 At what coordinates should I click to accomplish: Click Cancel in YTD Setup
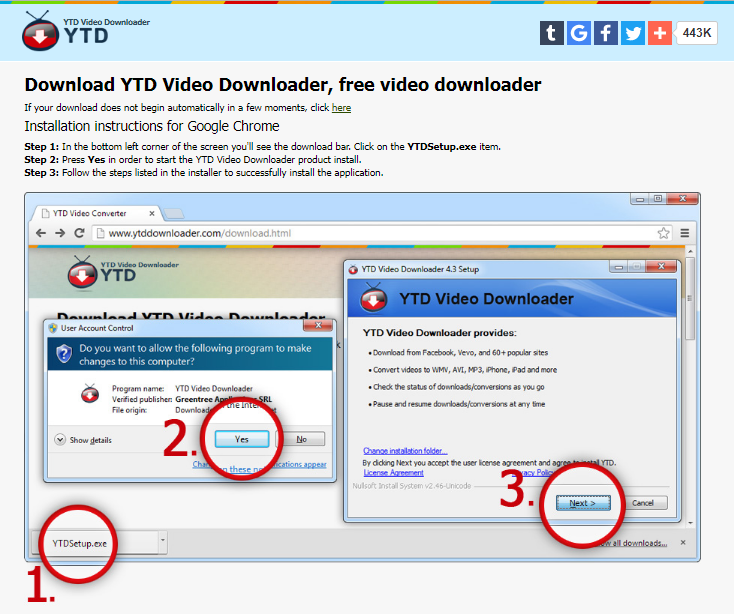[x=643, y=503]
